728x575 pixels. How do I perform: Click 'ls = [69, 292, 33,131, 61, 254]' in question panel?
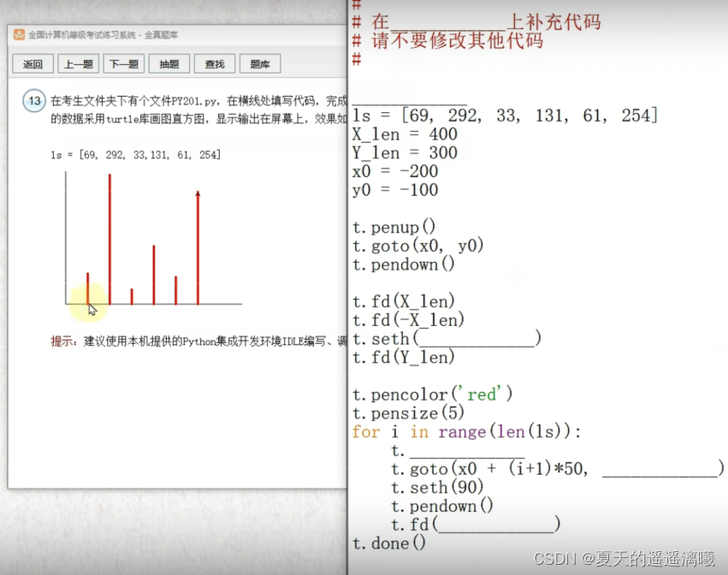(135, 155)
